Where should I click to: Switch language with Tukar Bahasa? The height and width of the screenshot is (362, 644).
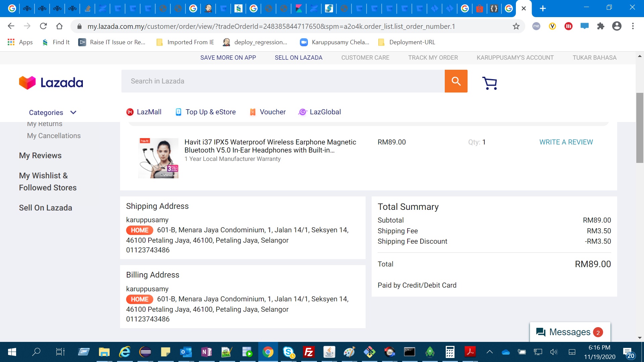click(x=594, y=58)
